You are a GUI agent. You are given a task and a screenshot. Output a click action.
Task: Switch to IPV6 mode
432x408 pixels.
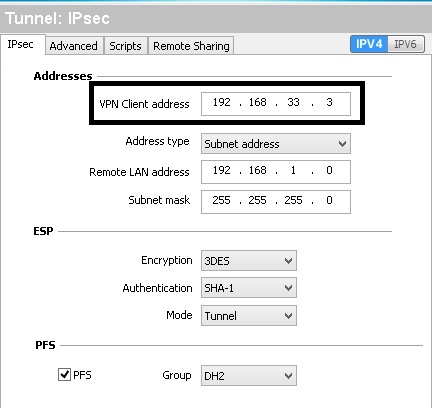coord(405,44)
